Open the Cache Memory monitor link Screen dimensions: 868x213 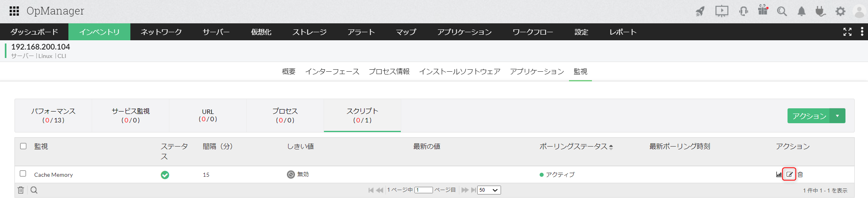click(x=54, y=175)
